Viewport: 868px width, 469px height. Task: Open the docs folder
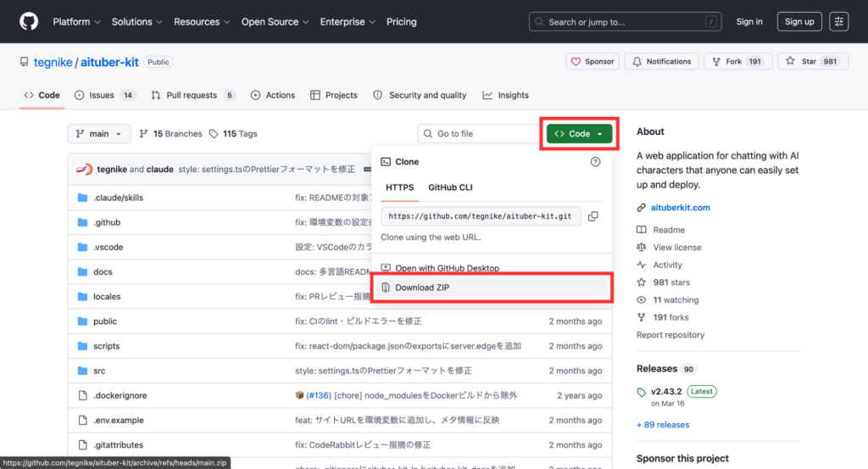103,272
